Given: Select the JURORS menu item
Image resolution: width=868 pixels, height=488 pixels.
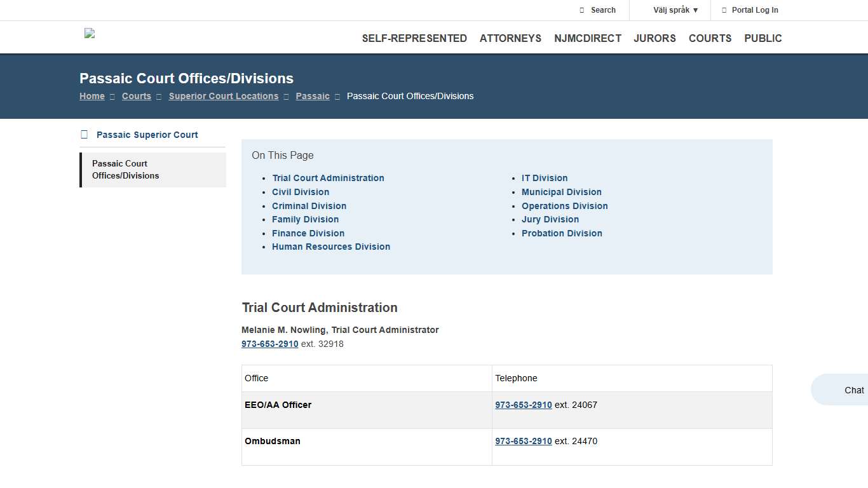Looking at the screenshot, I should click(654, 38).
